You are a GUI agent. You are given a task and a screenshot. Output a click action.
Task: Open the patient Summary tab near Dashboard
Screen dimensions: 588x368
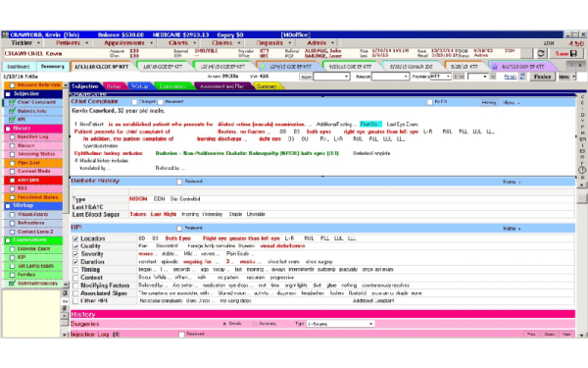[53, 67]
